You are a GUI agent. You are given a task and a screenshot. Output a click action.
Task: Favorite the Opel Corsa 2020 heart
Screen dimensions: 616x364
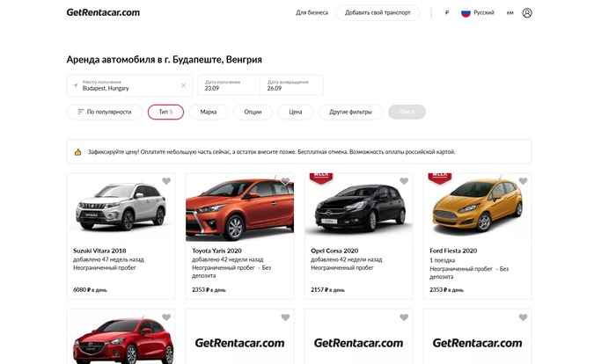coord(404,182)
